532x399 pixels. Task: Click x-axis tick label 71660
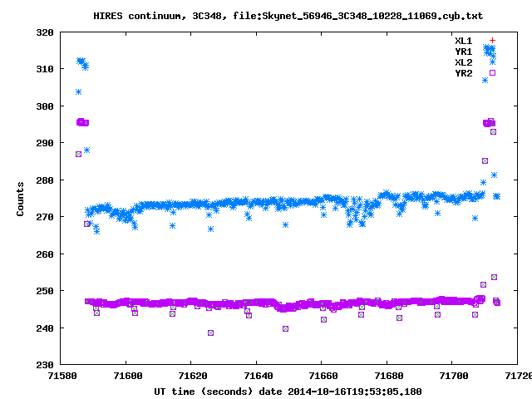click(323, 376)
